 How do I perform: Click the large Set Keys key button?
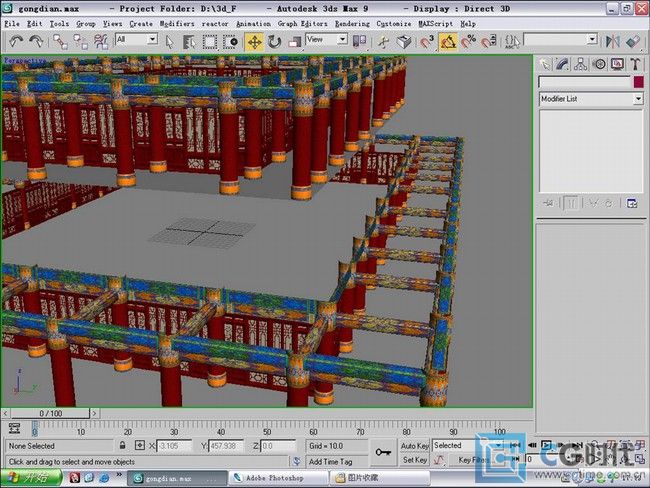pyautogui.click(x=383, y=453)
